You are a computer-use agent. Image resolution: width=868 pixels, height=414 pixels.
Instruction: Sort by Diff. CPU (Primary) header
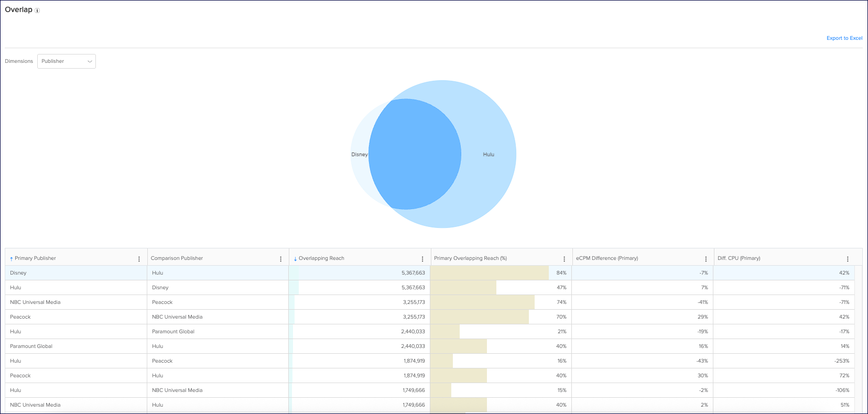click(739, 258)
